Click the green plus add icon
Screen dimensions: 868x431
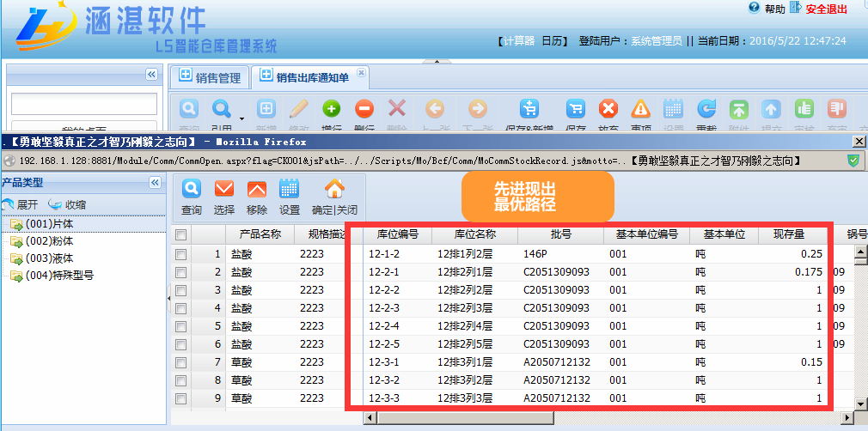pos(331,109)
